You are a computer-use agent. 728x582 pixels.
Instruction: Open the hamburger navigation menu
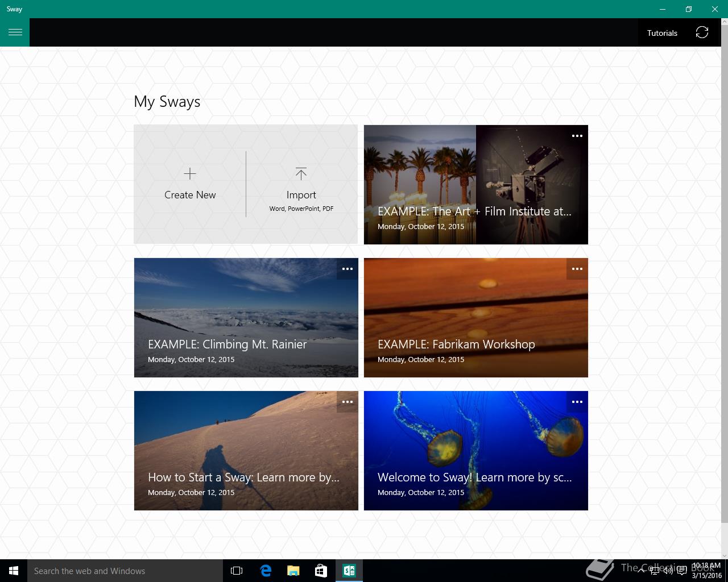click(x=15, y=32)
